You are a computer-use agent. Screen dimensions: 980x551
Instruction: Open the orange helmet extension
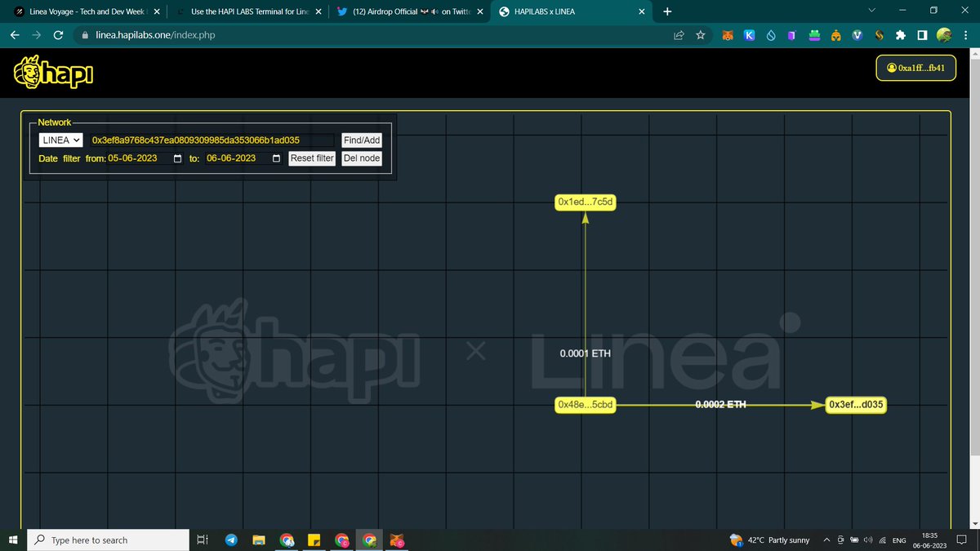tap(835, 36)
